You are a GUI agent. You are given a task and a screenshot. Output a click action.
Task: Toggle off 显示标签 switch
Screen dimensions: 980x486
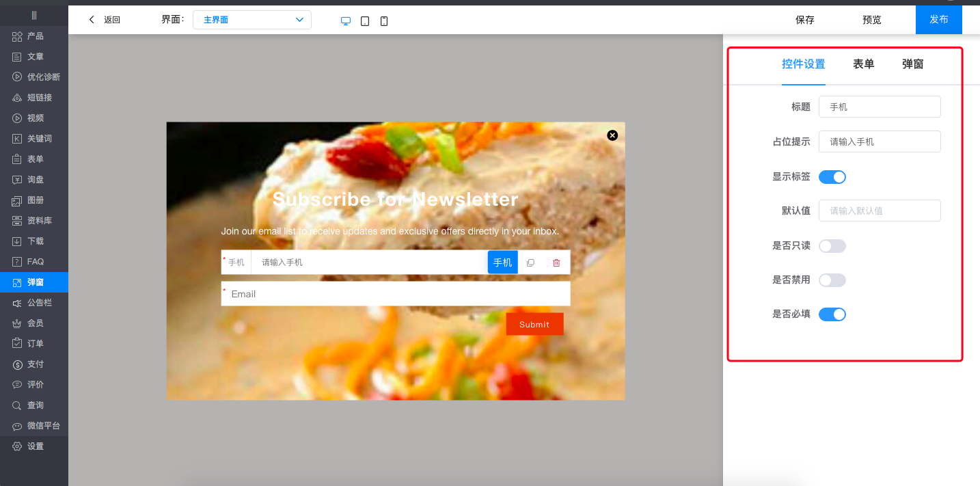click(832, 177)
